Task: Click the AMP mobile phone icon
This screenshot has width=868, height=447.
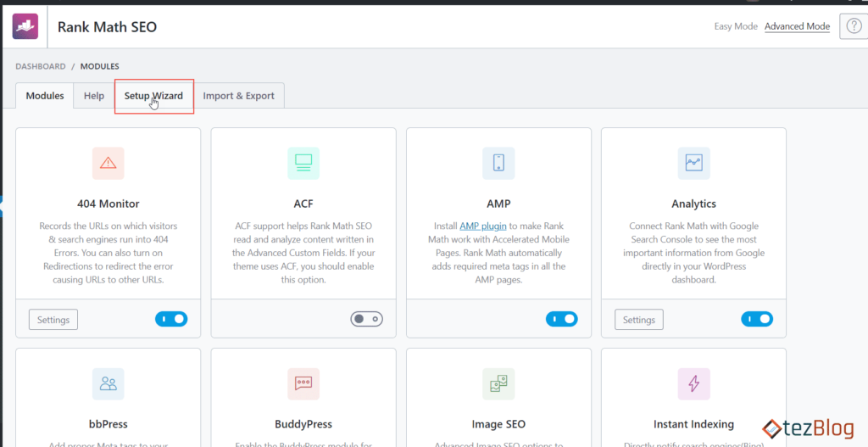Action: point(498,163)
